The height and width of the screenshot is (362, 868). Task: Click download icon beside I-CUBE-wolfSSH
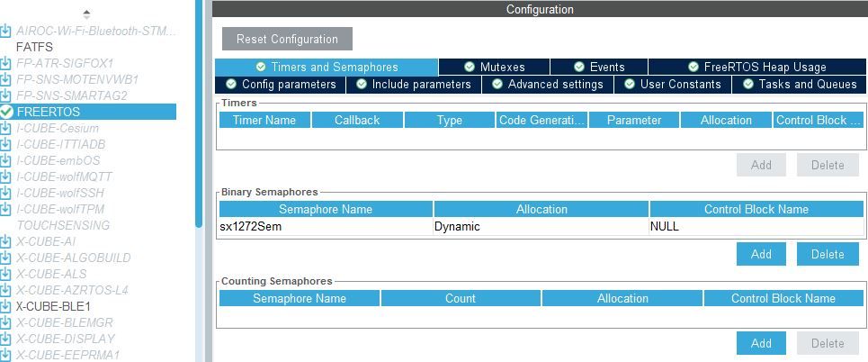point(6,193)
